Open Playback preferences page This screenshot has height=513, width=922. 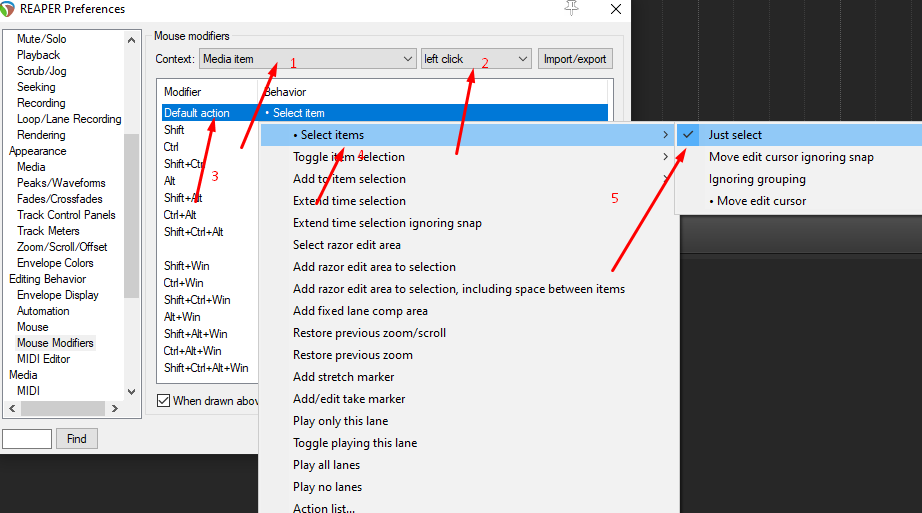coord(38,55)
